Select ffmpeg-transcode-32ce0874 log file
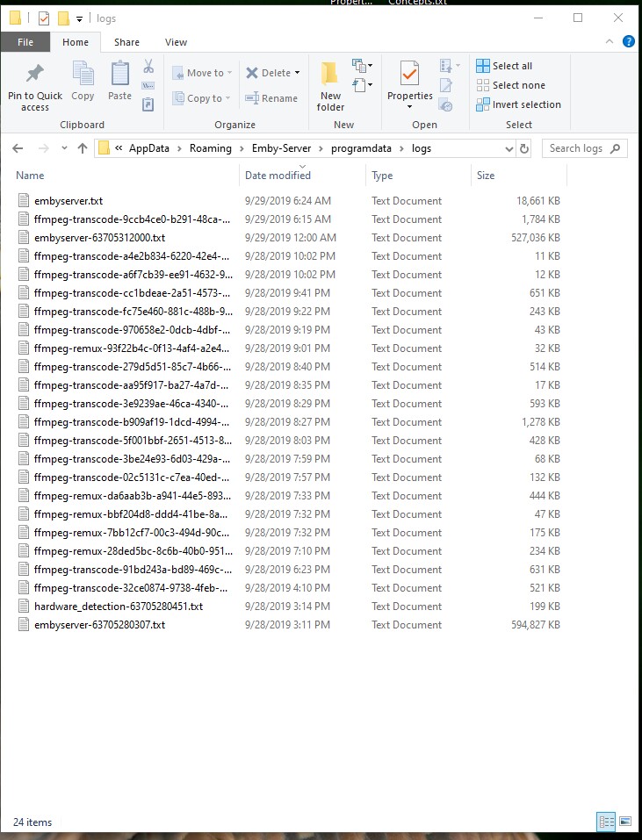The height and width of the screenshot is (840, 642). 289,588
